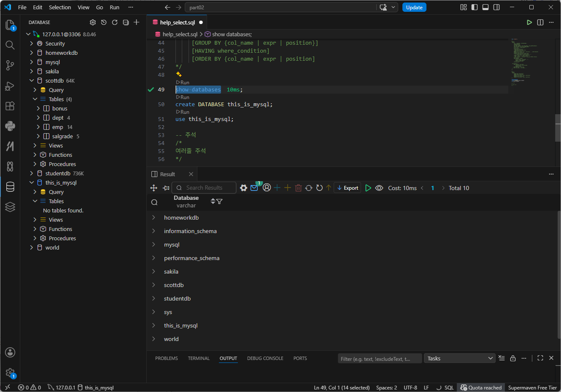The height and width of the screenshot is (392, 561).
Task: Sort the Database column
Action: 213,201
